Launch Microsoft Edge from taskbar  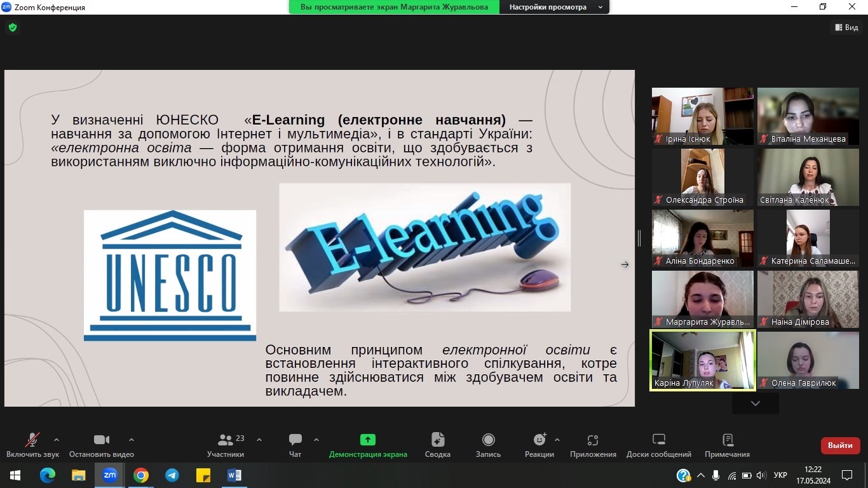pos(48,475)
